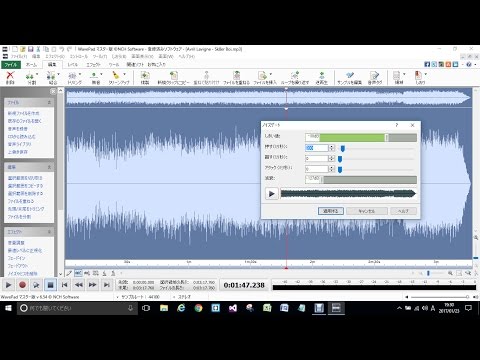
Task: Click the Save floppy icon in title bar
Action: [x=30, y=49]
